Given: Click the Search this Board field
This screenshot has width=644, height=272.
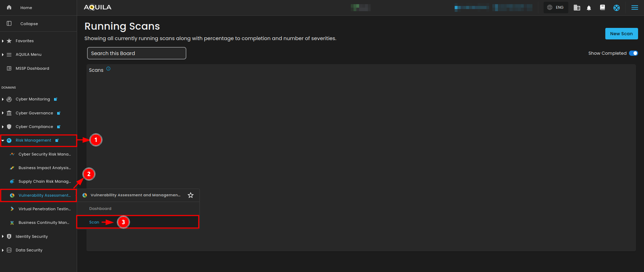Looking at the screenshot, I should pos(136,53).
